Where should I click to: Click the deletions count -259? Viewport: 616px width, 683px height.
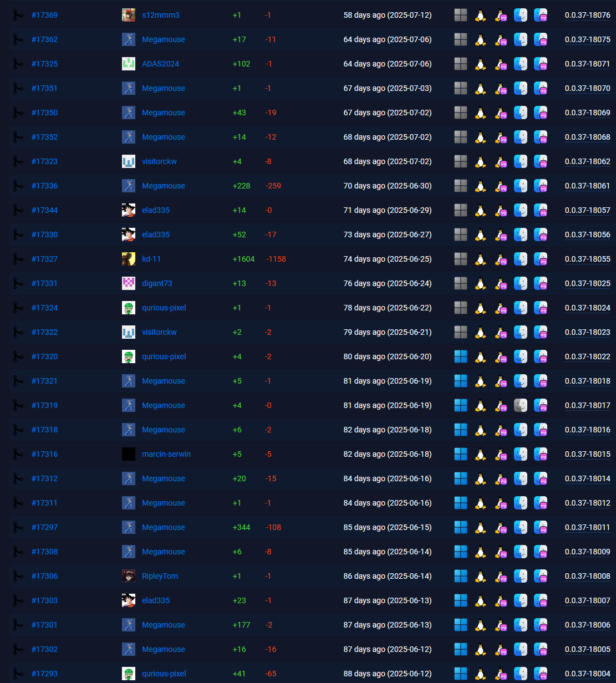click(273, 186)
